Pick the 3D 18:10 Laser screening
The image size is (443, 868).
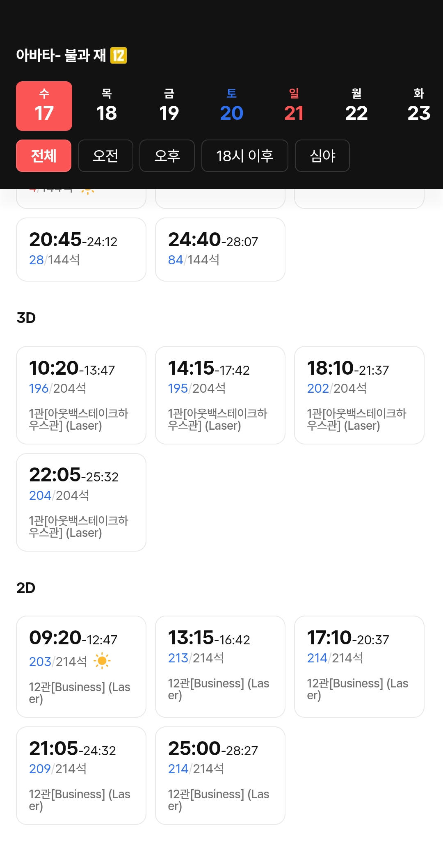click(x=359, y=395)
